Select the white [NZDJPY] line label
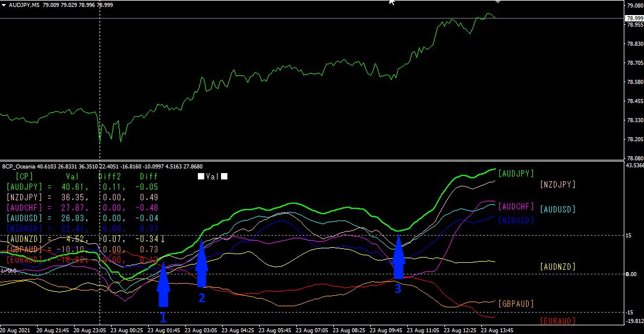The width and height of the screenshot is (644, 334). (558, 185)
